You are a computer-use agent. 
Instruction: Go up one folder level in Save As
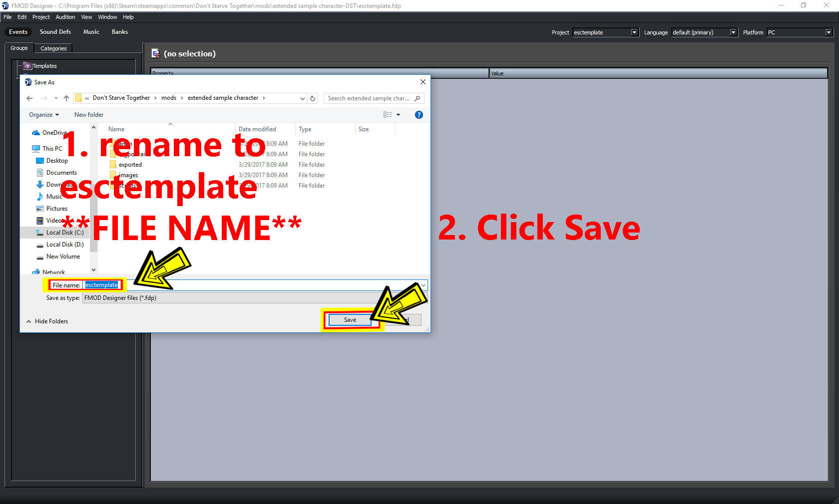[66, 98]
